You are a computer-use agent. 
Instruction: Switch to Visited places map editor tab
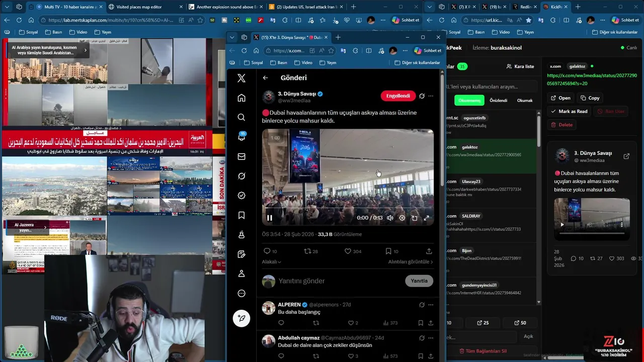145,7
